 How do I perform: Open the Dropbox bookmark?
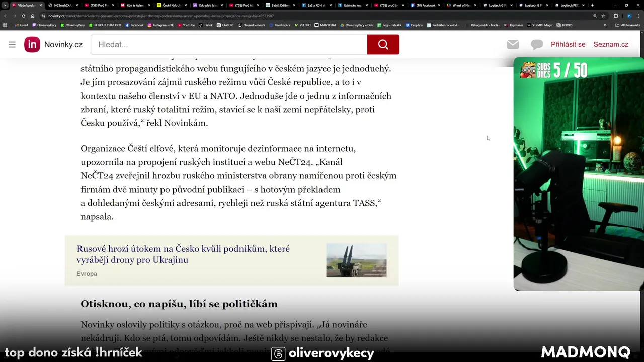click(414, 25)
